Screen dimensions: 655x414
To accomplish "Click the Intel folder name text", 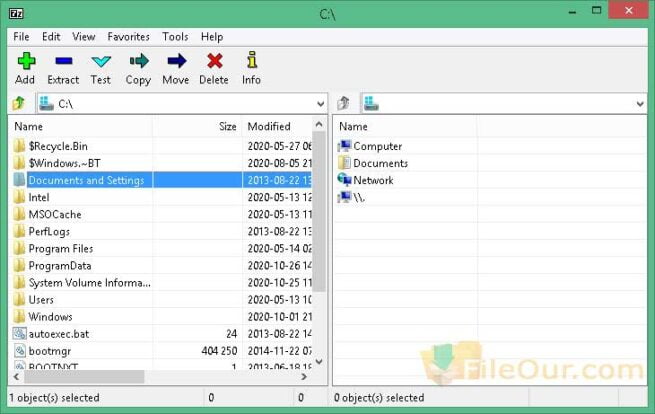I will [39, 197].
